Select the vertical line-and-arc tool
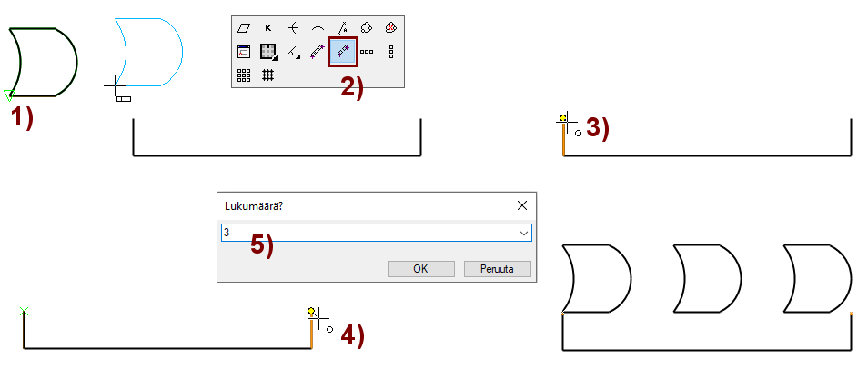Screen dimensions: 868x369 tap(318, 28)
